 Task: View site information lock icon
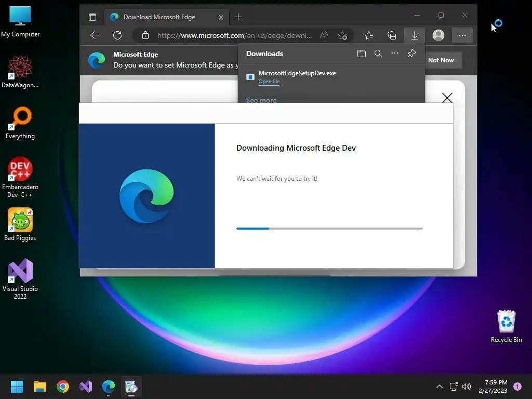pyautogui.click(x=145, y=35)
